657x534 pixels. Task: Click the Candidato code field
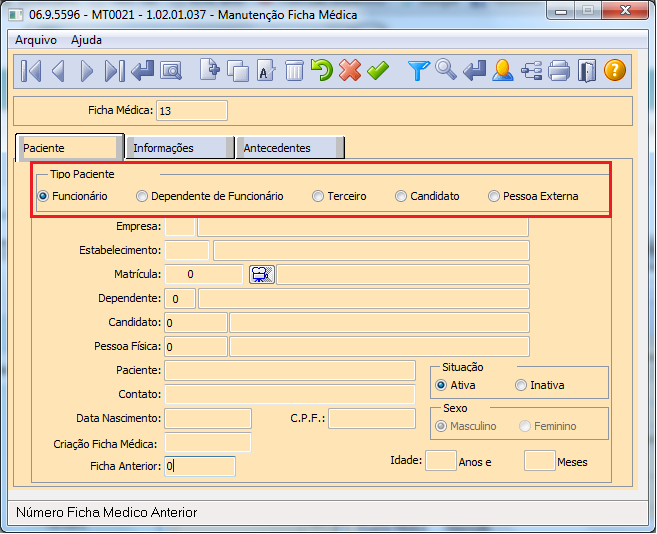click(196, 323)
